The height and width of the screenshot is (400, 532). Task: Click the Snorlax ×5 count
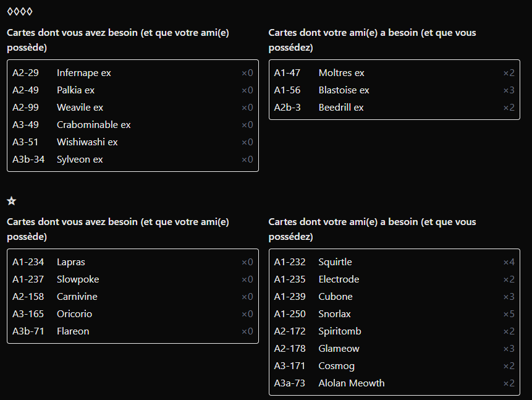point(509,314)
